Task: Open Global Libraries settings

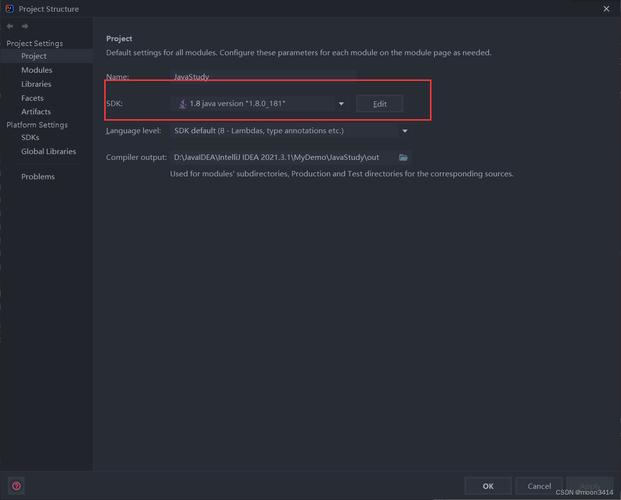Action: [49, 151]
